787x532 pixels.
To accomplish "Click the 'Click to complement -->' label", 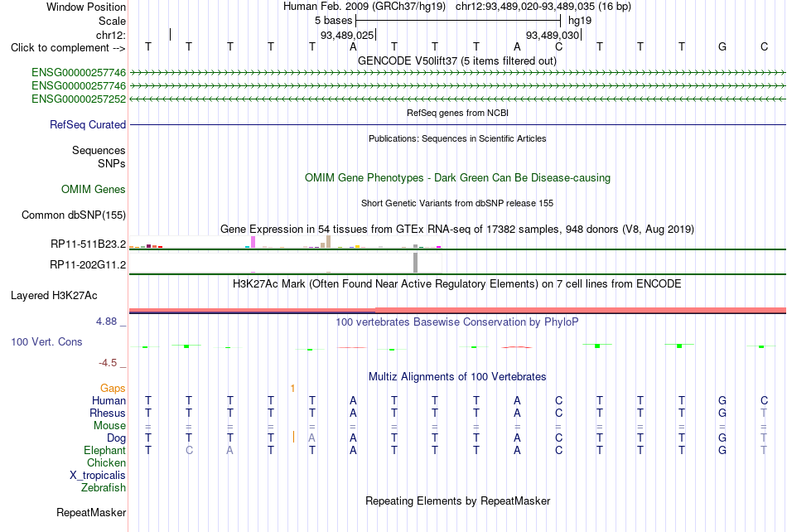I will (x=68, y=48).
